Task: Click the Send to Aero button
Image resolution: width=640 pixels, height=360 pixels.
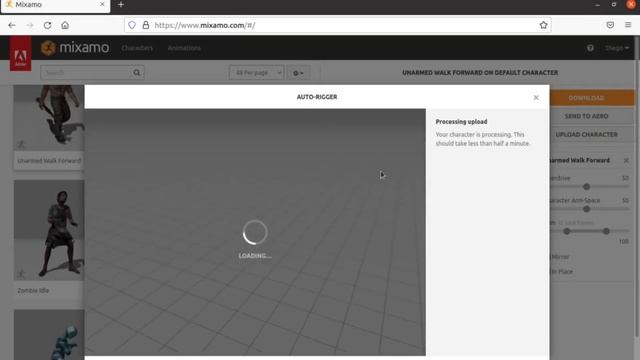Action: coord(593,116)
